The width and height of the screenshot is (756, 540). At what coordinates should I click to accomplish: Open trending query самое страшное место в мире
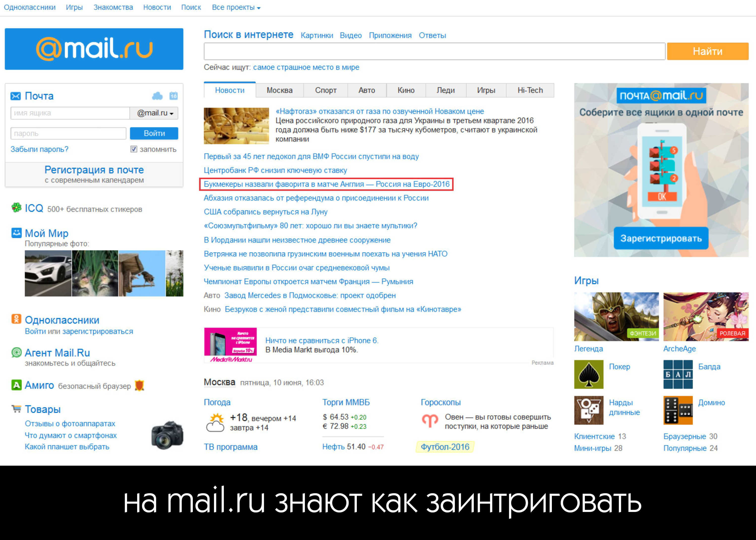(306, 67)
